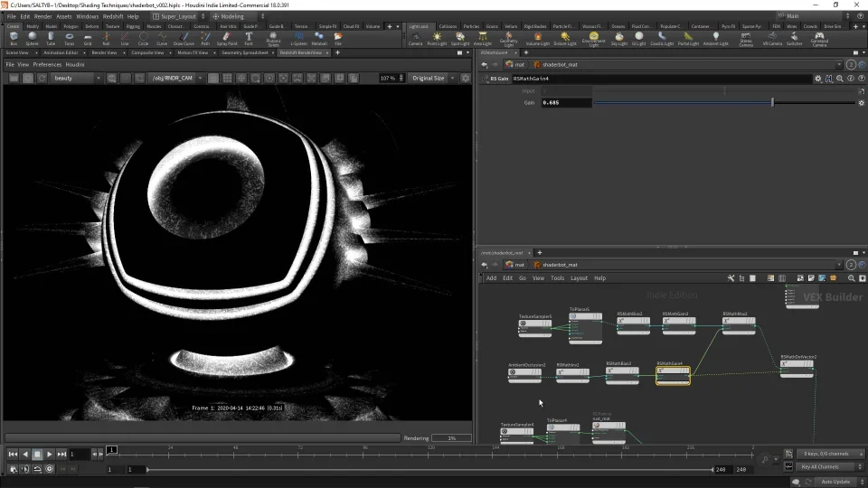Open the parameter gear menu for RSMathGain4

point(818,79)
